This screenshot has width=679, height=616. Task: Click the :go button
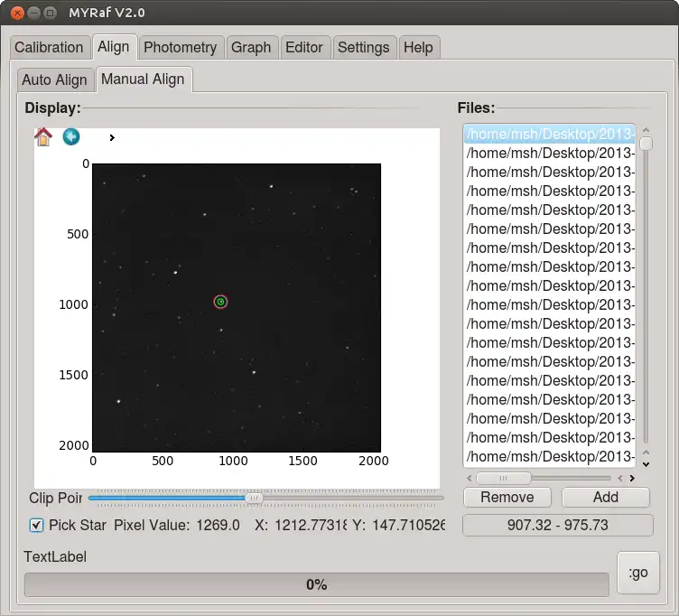pos(637,573)
